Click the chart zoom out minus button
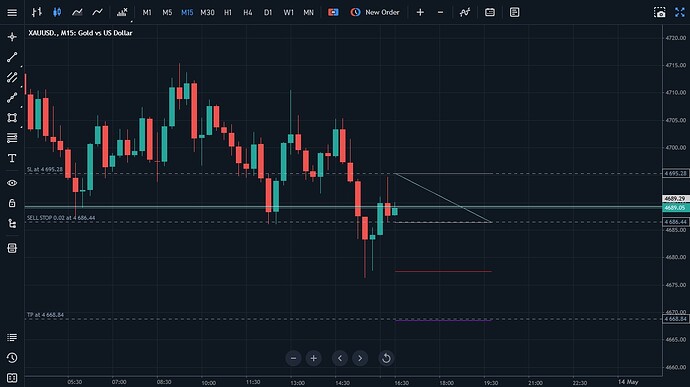Screen dimensions: 690x387 (294, 358)
